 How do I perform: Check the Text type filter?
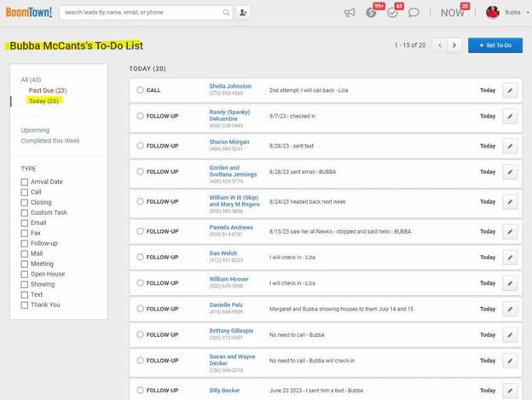(25, 295)
